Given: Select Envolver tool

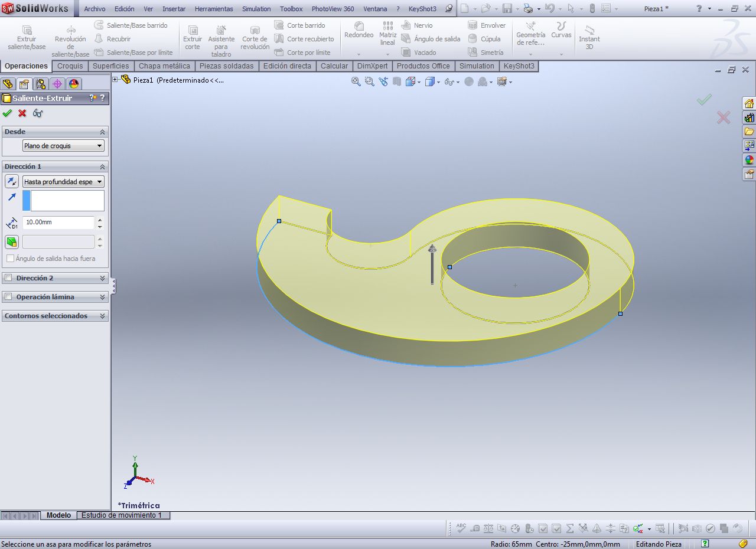Looking at the screenshot, I should [x=487, y=25].
